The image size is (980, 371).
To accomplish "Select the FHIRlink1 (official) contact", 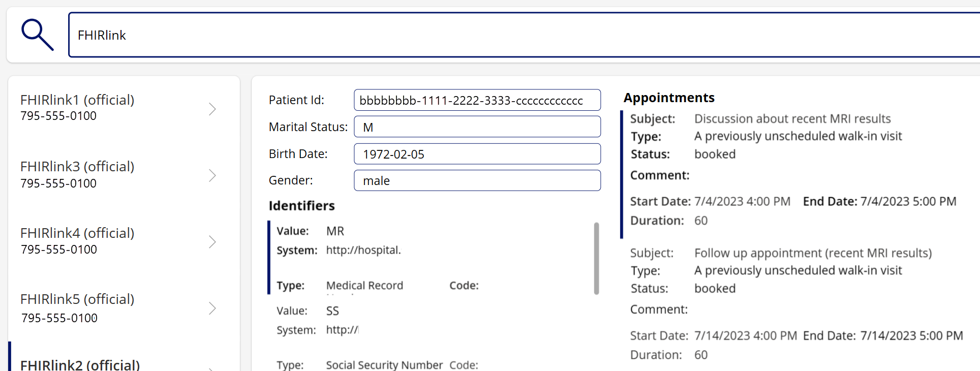I will coord(76,100).
